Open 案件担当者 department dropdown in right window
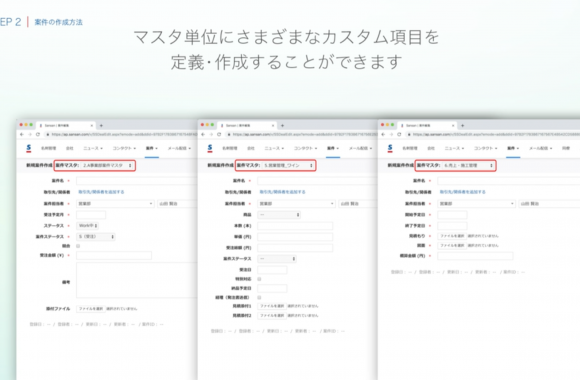580x380 pixels. tap(476, 204)
